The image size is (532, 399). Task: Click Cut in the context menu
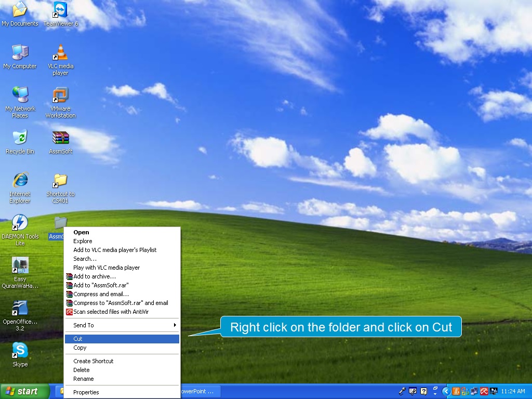coord(122,339)
